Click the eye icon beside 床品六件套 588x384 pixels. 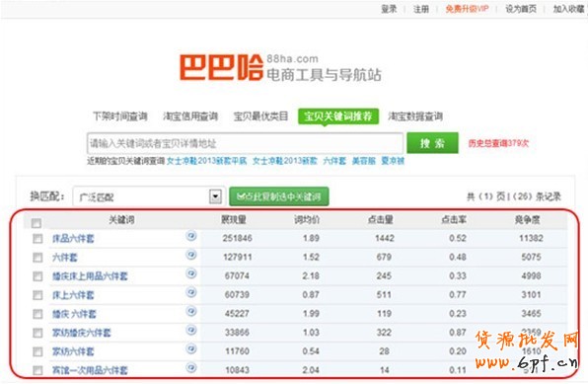pos(191,236)
